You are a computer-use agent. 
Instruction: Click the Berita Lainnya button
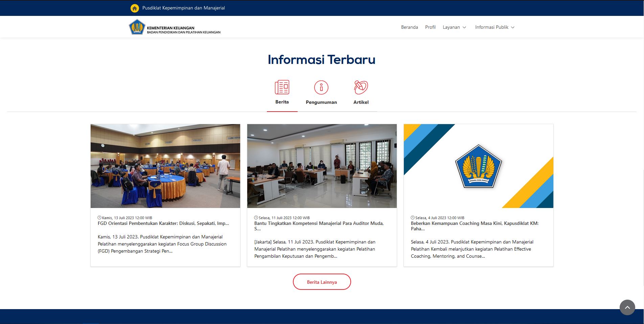[x=322, y=282]
